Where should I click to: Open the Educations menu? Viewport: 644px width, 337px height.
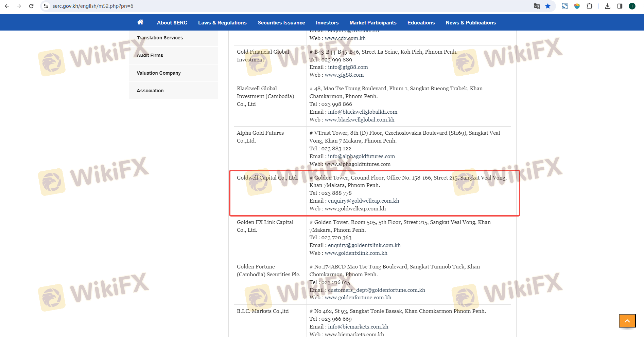tap(421, 23)
